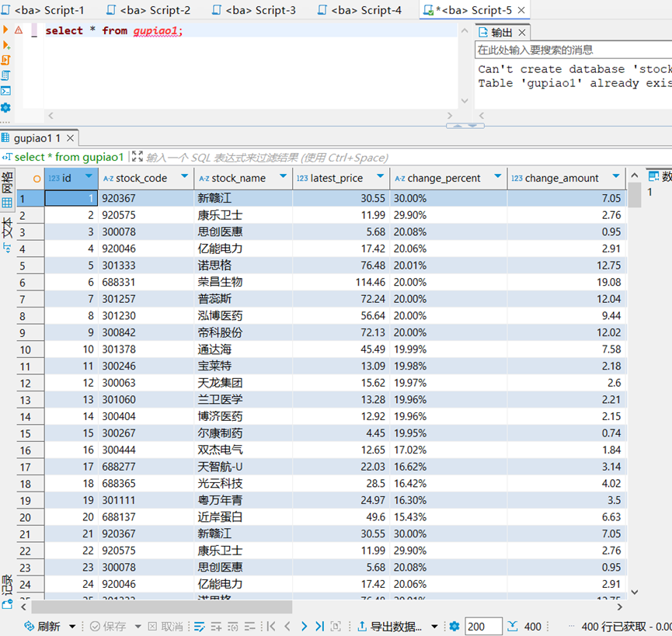Screen dimensions: 672x636
Task: Open the dropdown arrow beside 保存
Action: tap(138, 627)
